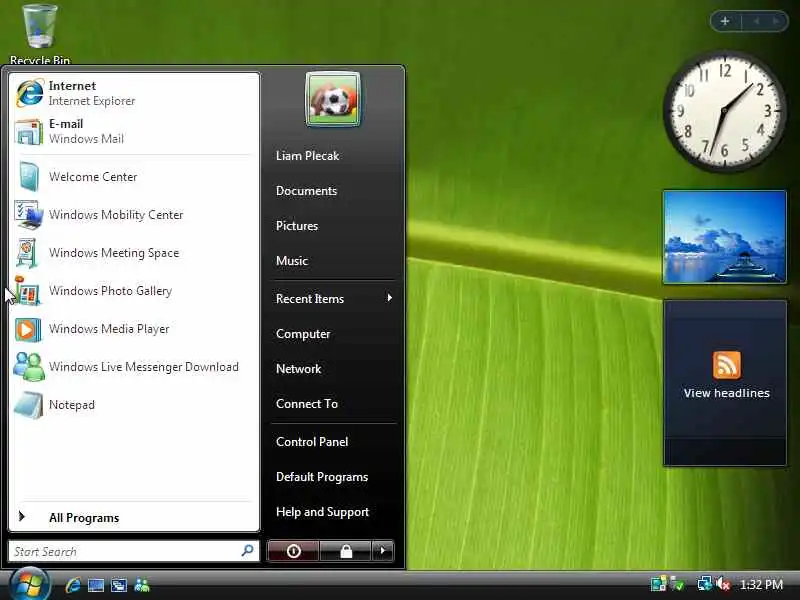Click the network tray icon

[705, 584]
